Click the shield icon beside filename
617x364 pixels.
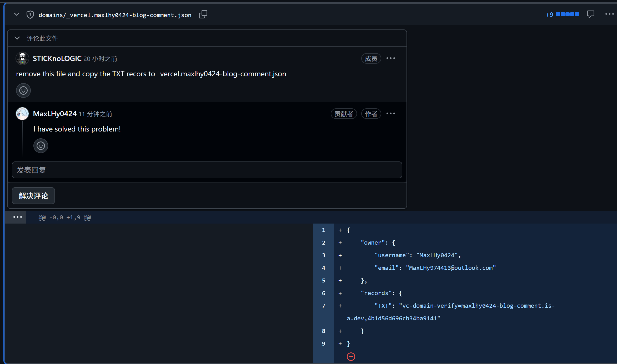(x=30, y=15)
